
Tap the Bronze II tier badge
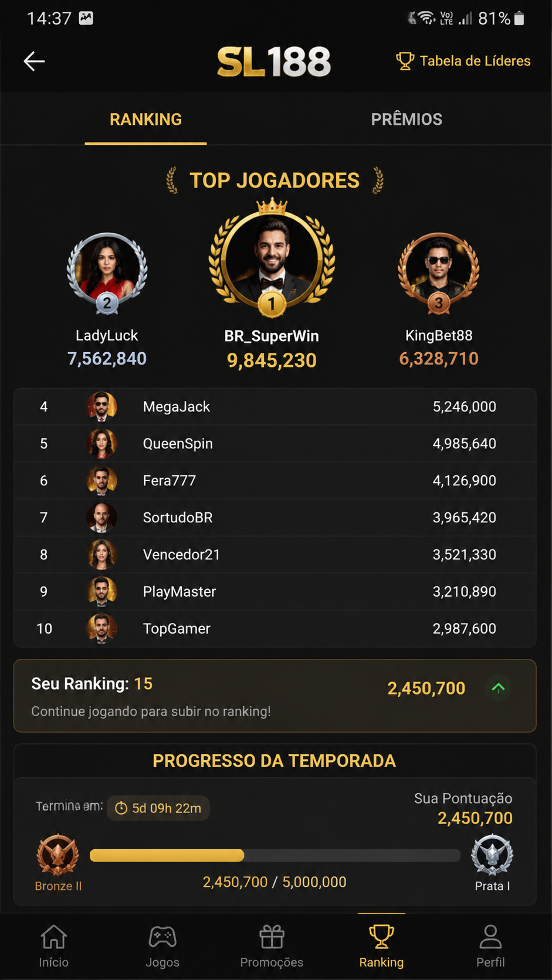point(57,855)
